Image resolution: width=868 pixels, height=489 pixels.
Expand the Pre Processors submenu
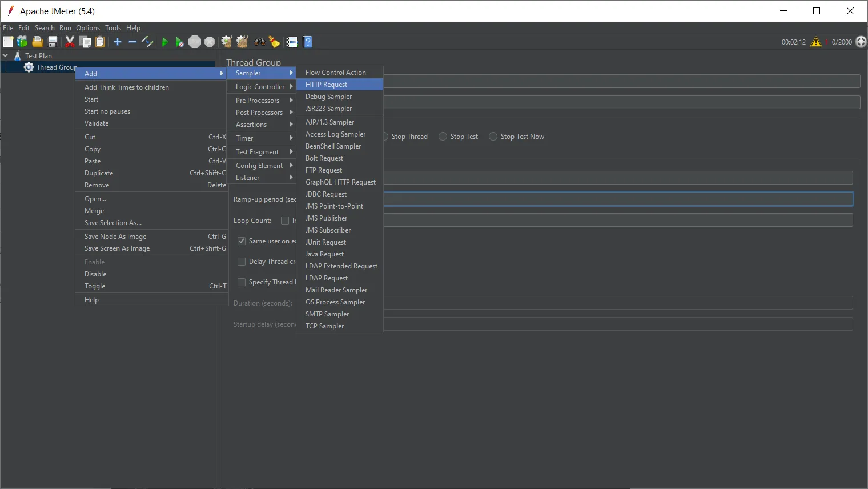point(261,101)
